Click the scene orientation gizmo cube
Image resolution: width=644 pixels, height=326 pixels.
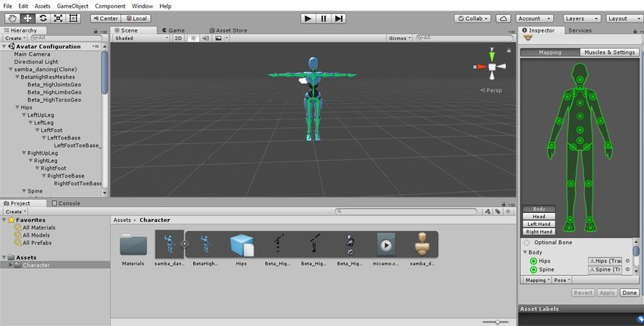click(x=492, y=67)
